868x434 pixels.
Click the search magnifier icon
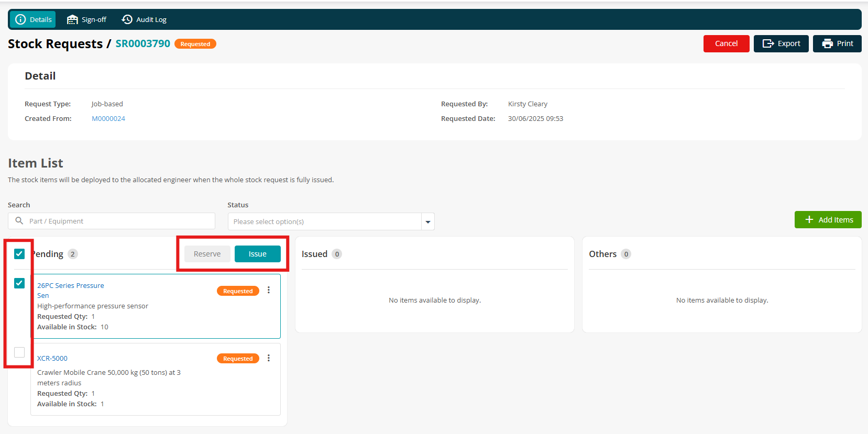(19, 221)
